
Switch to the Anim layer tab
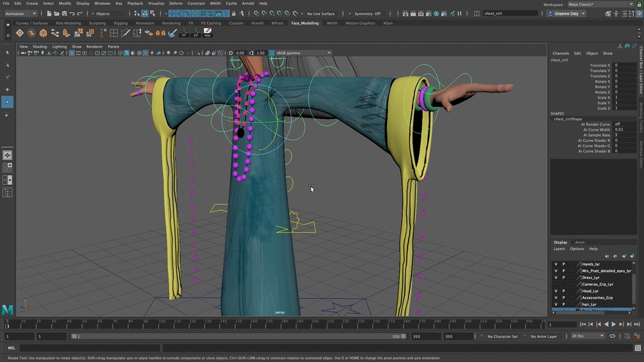[580, 242]
